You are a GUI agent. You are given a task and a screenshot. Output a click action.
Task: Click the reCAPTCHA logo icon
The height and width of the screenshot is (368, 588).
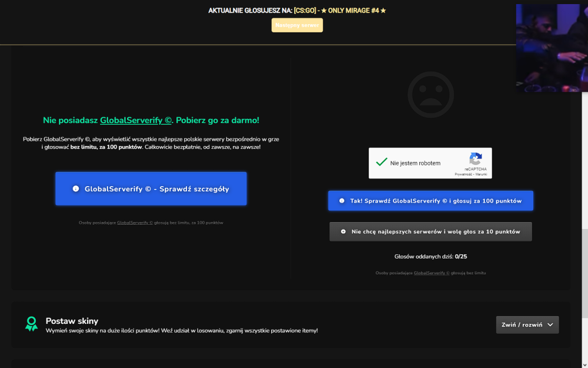476,159
